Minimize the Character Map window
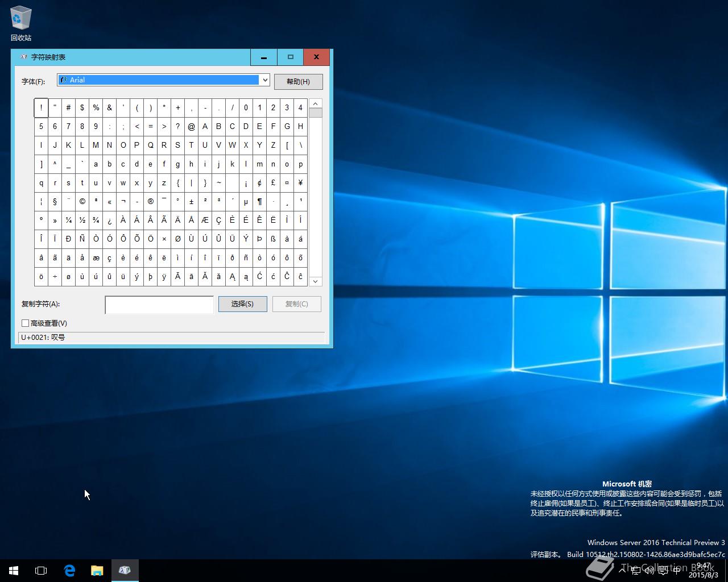This screenshot has height=582, width=728. (264, 57)
